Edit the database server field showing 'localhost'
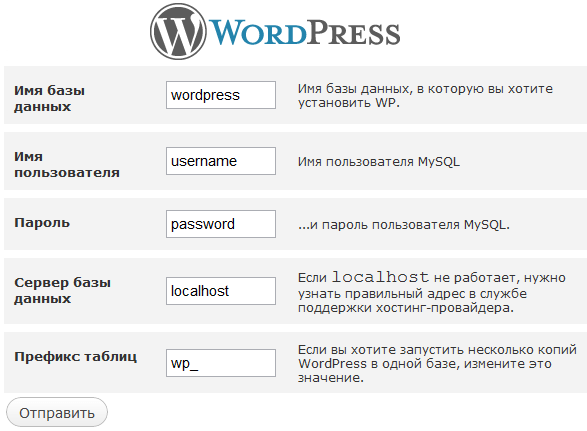The image size is (587, 431). coord(221,291)
